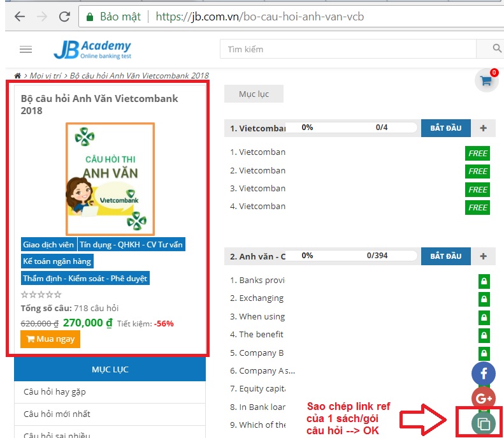Image resolution: width=504 pixels, height=438 pixels.
Task: Click section 2 progress bar showing 0/394
Action: [x=350, y=255]
